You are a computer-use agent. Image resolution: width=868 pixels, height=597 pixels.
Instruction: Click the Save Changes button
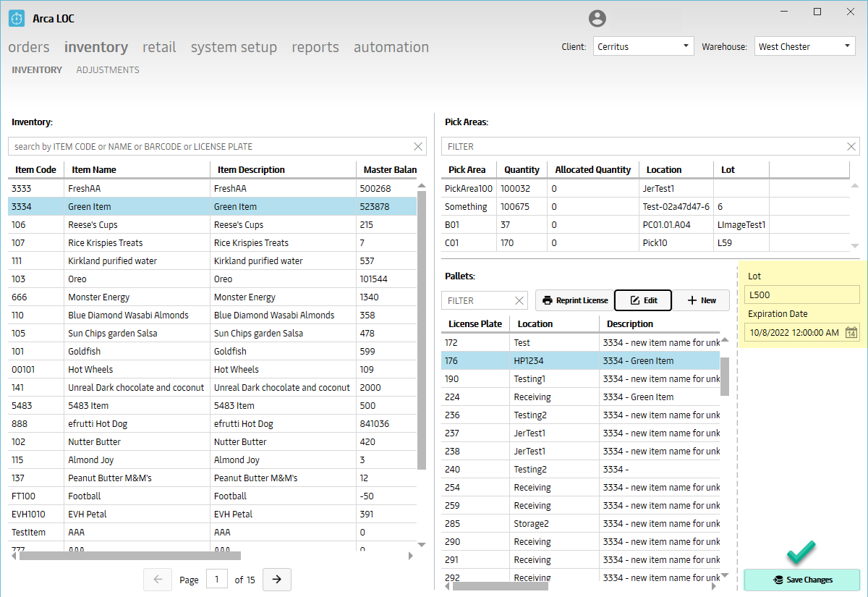tap(801, 580)
